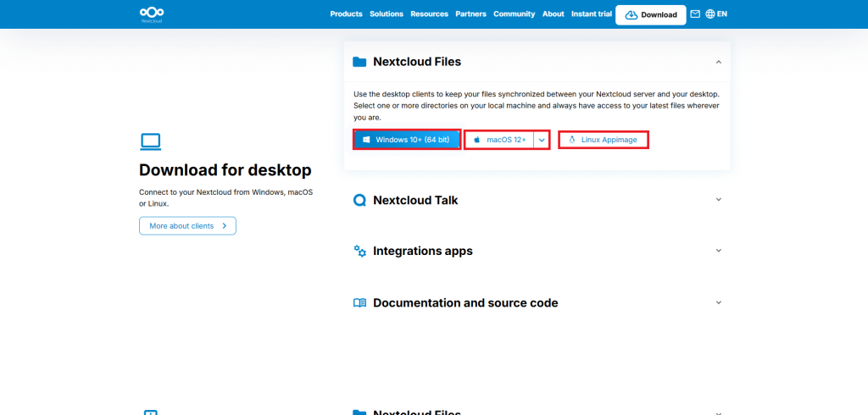Click the Integrations apps gears icon

359,252
